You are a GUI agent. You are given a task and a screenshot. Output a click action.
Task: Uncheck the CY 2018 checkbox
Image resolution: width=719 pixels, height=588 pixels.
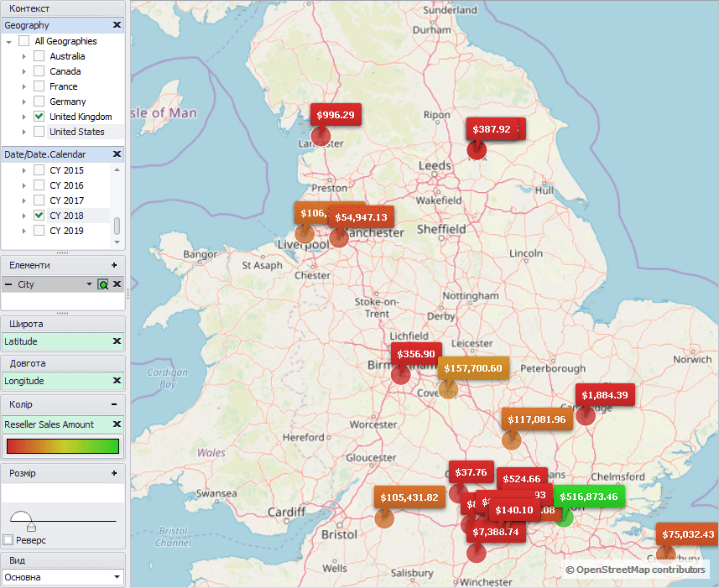point(39,216)
